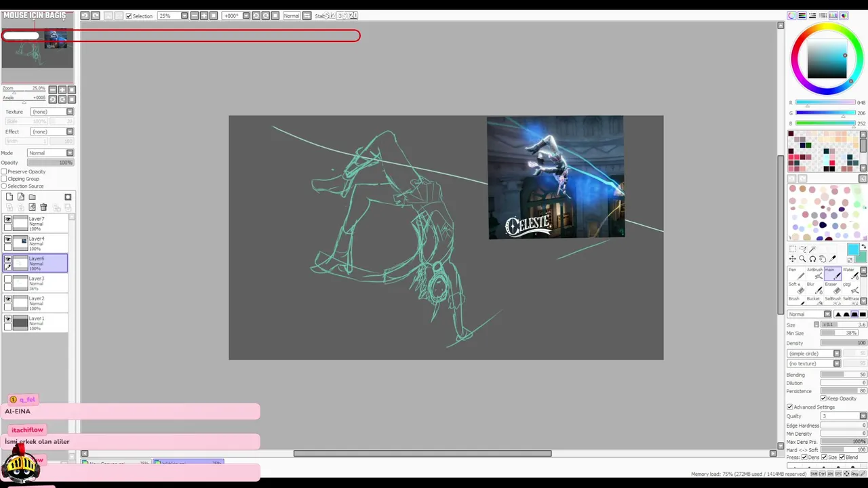Show the swatches panel icon
The height and width of the screenshot is (488, 868).
point(833,16)
